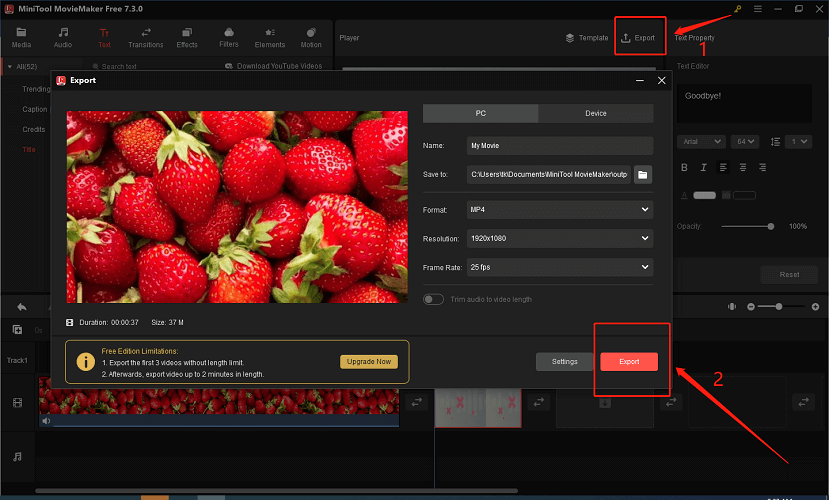The width and height of the screenshot is (829, 500).
Task: Select the selected clip with red border
Action: click(x=478, y=408)
